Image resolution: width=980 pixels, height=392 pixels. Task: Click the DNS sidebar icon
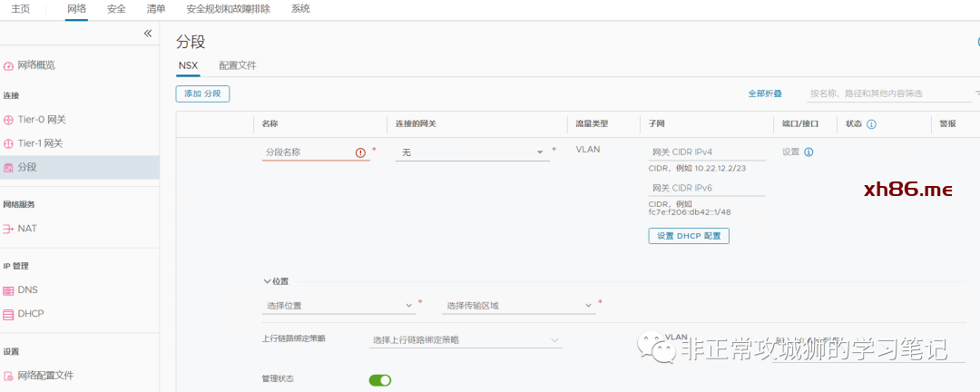pos(9,290)
